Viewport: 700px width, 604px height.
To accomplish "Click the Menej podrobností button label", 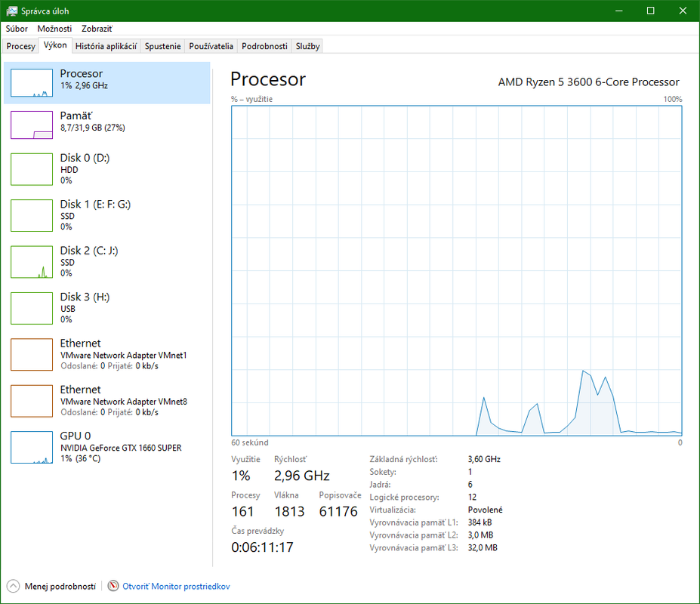I will tap(60, 586).
